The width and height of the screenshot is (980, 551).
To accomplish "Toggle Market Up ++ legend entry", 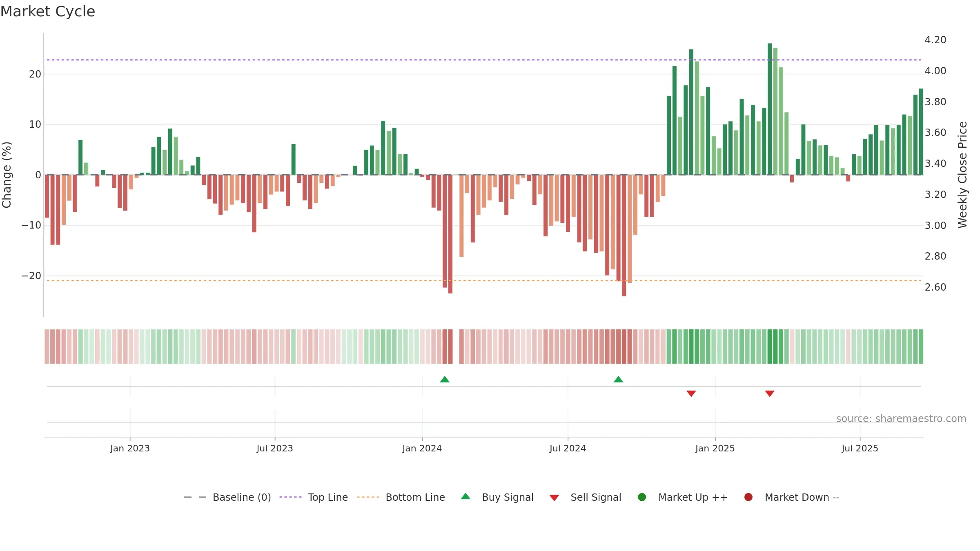I will (683, 497).
